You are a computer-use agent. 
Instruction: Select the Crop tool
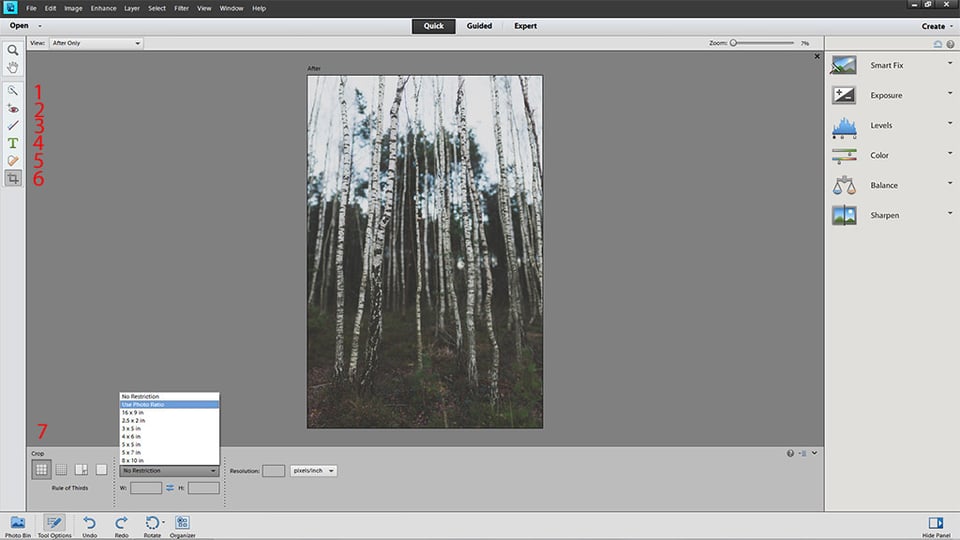[13, 178]
